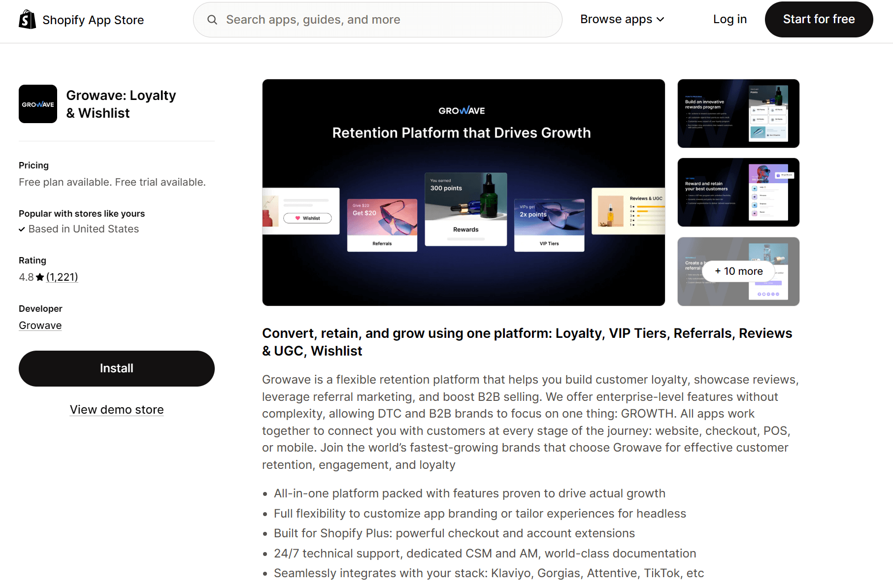Click the Install button

116,368
